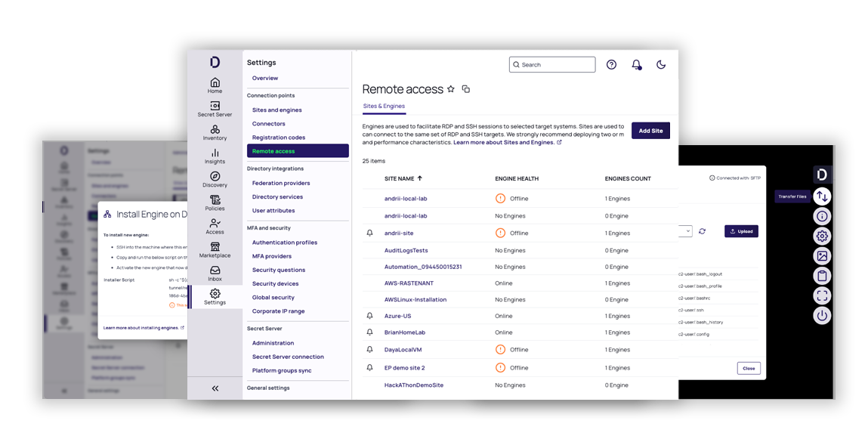Open Security questions settings item
868x433 pixels.
279,270
